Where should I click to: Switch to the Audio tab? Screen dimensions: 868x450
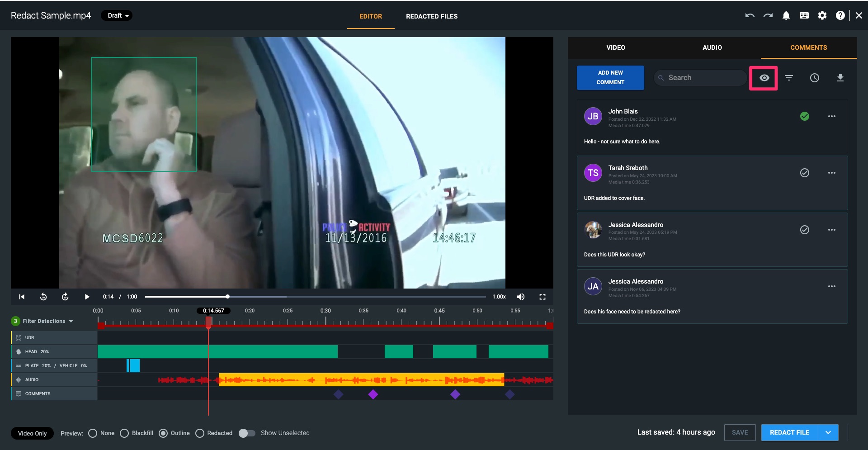tap(712, 47)
